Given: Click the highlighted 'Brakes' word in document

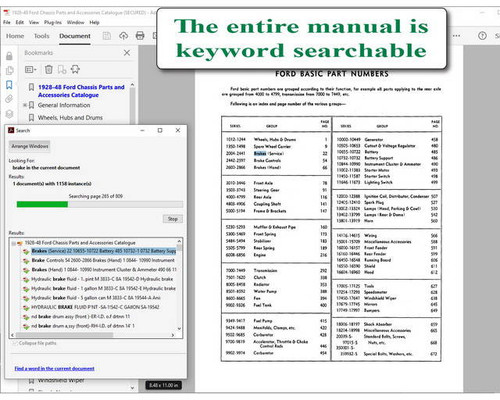Looking at the screenshot, I should pyautogui.click(x=260, y=153).
